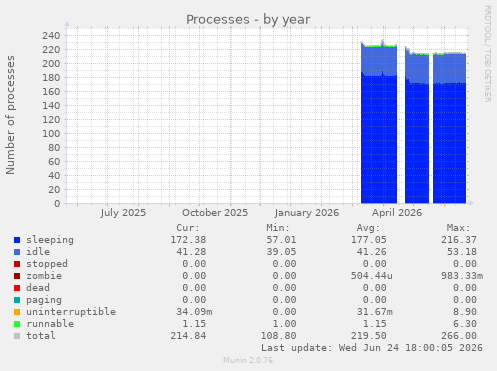Click total current value 214.84
This screenshot has width=497, height=371.
(x=188, y=336)
